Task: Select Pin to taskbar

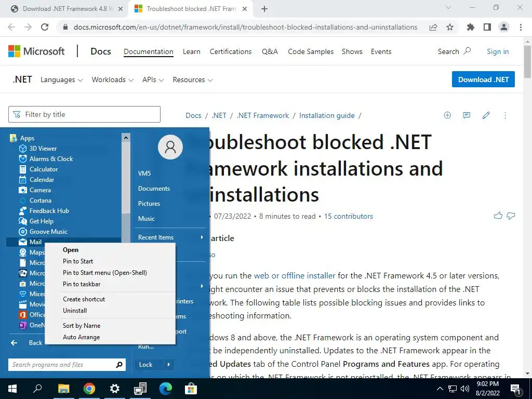Action: coord(82,284)
